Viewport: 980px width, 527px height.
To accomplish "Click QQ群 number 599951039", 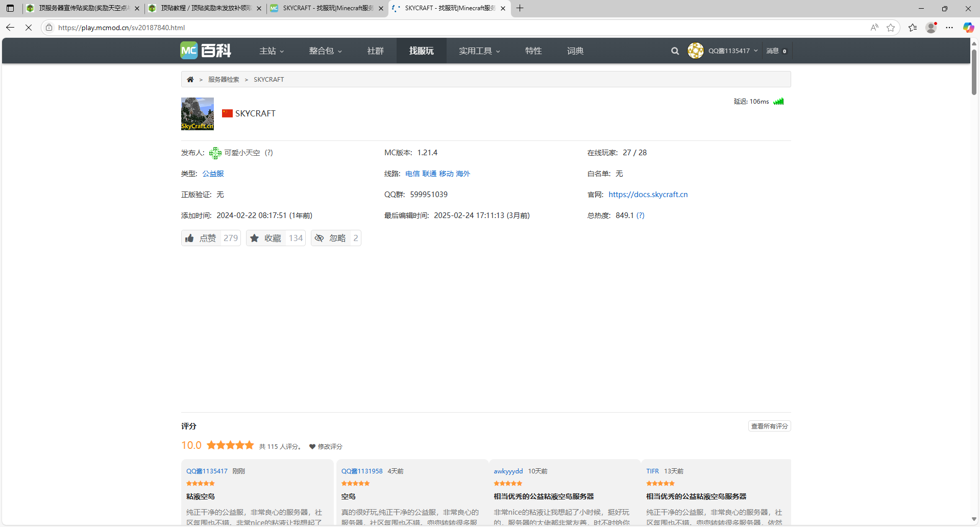I will click(428, 195).
